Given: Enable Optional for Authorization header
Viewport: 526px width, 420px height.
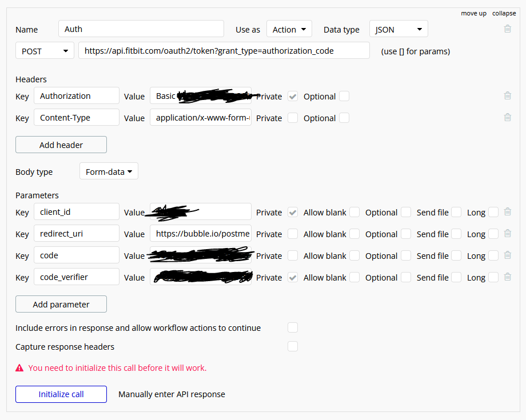Looking at the screenshot, I should 344,96.
